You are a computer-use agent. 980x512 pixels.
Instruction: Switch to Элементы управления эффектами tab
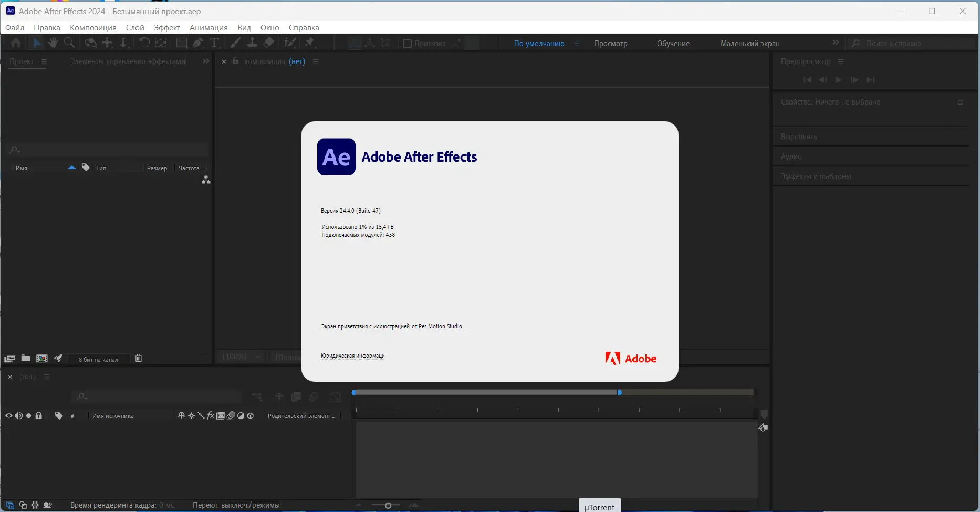[x=128, y=61]
